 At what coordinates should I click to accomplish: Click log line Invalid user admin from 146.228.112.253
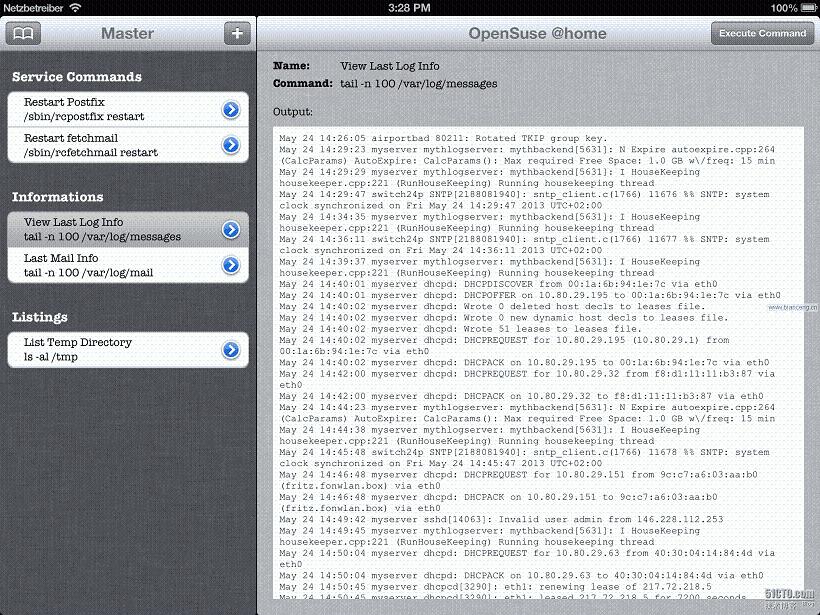pos(502,520)
